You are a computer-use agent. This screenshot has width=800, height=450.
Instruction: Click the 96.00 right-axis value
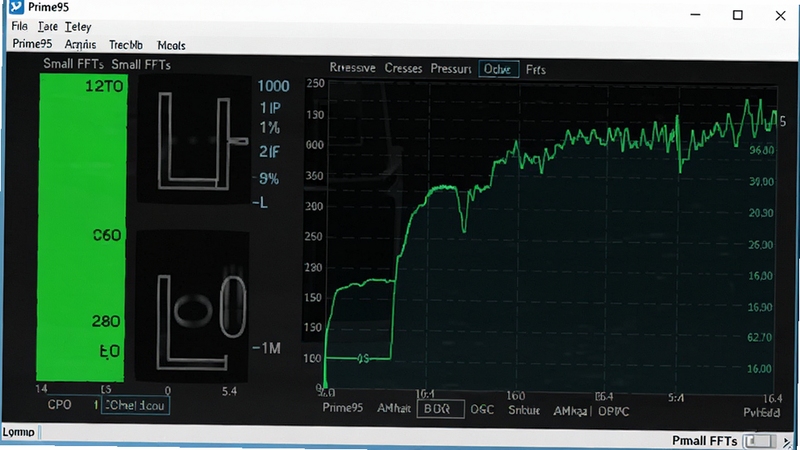(762, 150)
